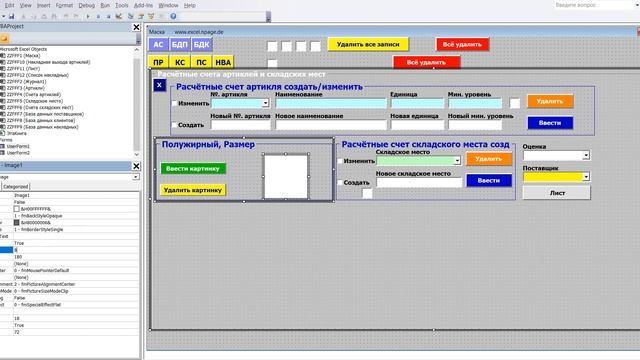Click the blue Ввести button for новый артикль

tap(550, 123)
